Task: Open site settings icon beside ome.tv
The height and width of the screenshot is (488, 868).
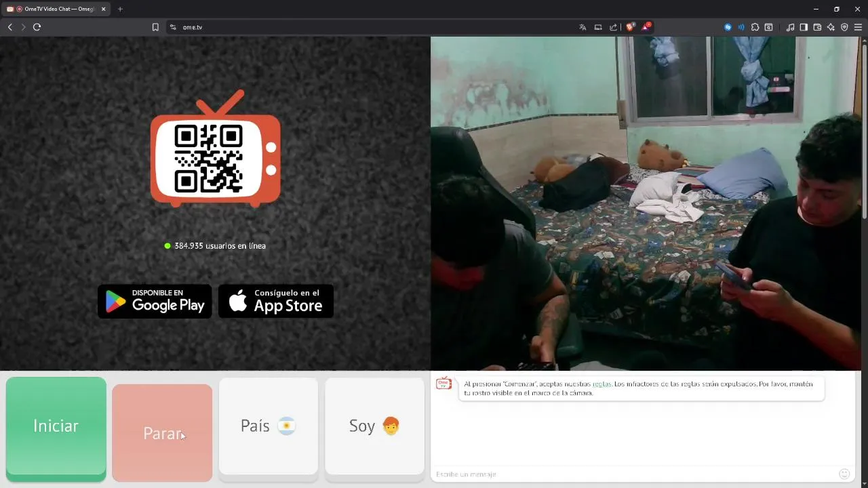Action: [173, 27]
